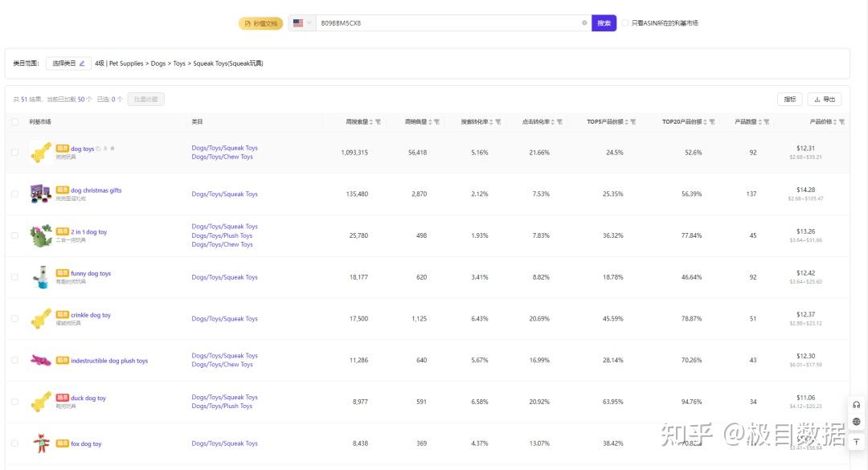Viewport: 868px width, 470px height.
Task: Open the filter for 搜索转化率 column
Action: (498, 122)
